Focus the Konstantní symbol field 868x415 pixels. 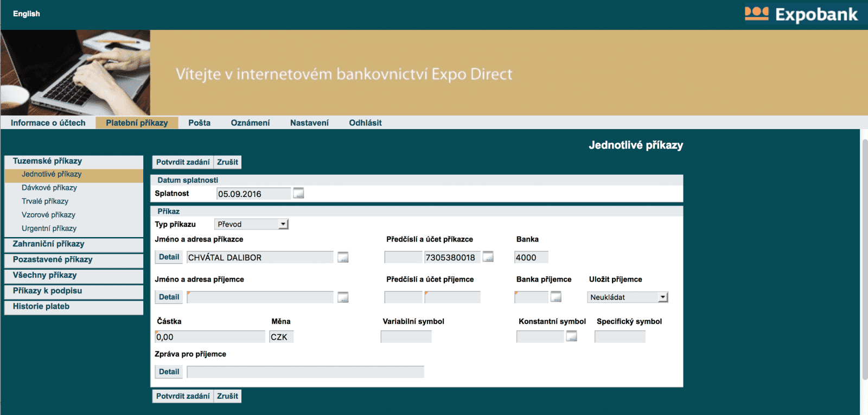(x=540, y=336)
